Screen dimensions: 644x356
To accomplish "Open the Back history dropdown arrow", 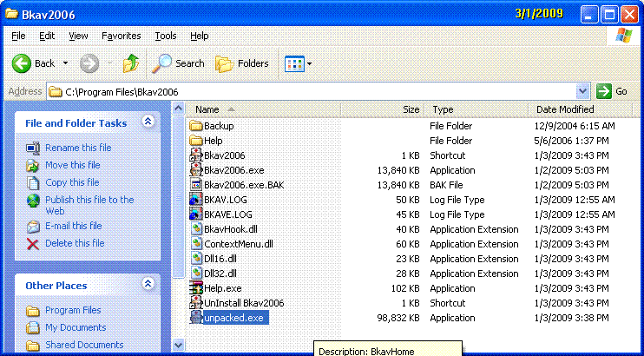I will click(x=65, y=63).
